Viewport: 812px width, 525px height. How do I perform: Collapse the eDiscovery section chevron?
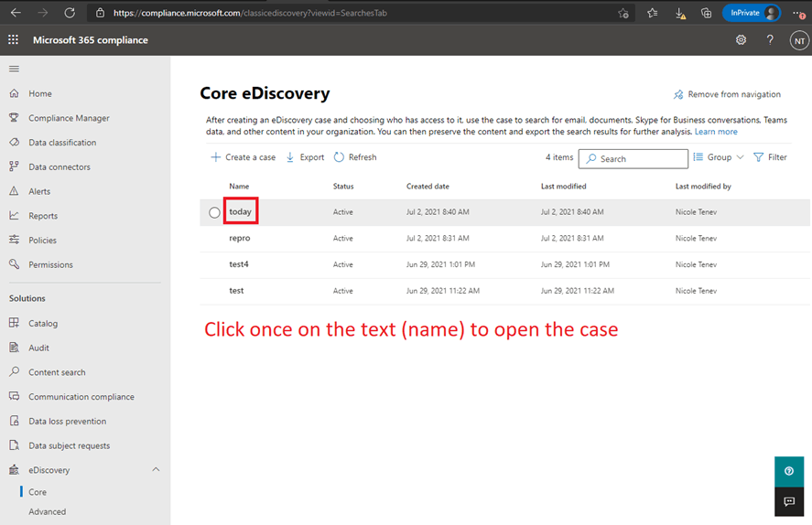click(x=156, y=469)
